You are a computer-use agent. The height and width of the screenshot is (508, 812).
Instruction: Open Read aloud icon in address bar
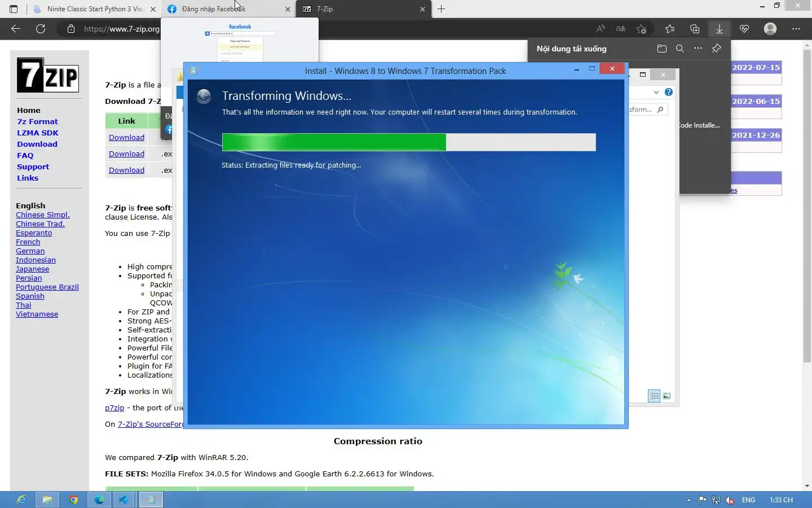point(601,29)
